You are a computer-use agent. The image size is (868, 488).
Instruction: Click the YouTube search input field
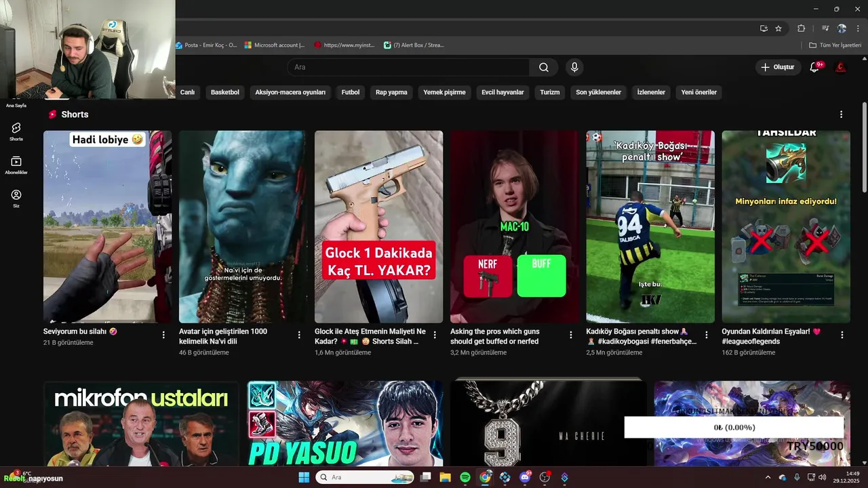click(x=409, y=67)
